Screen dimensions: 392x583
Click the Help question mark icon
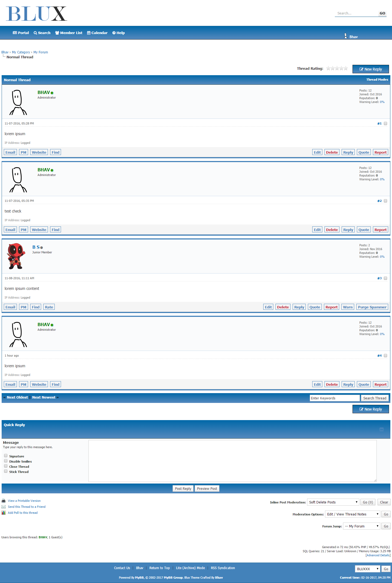coord(114,33)
